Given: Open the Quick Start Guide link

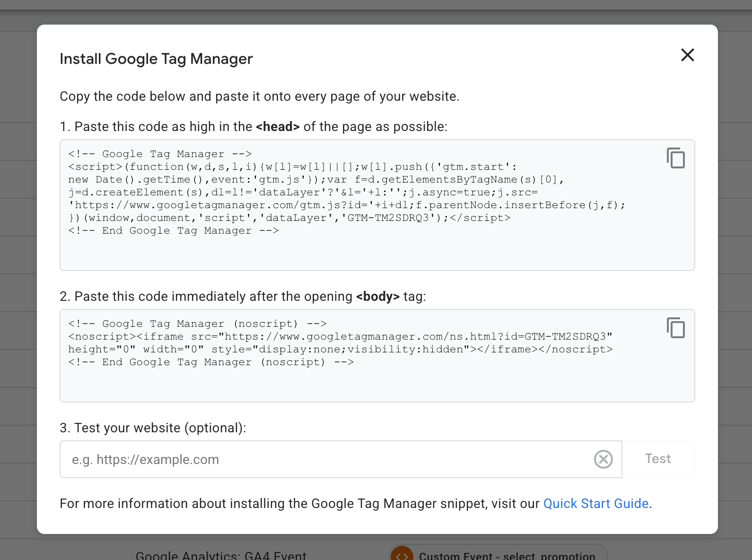Looking at the screenshot, I should point(596,504).
